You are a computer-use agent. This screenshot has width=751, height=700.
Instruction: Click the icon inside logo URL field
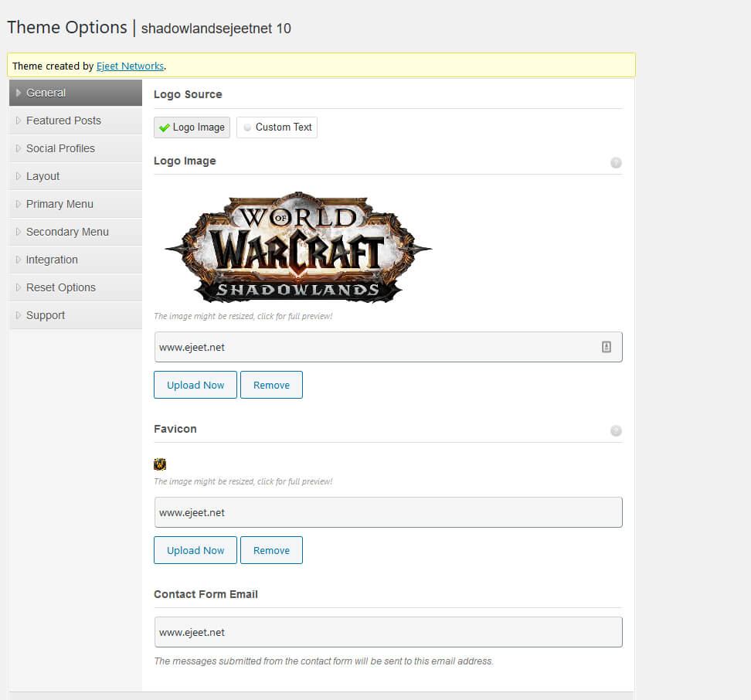tap(607, 348)
